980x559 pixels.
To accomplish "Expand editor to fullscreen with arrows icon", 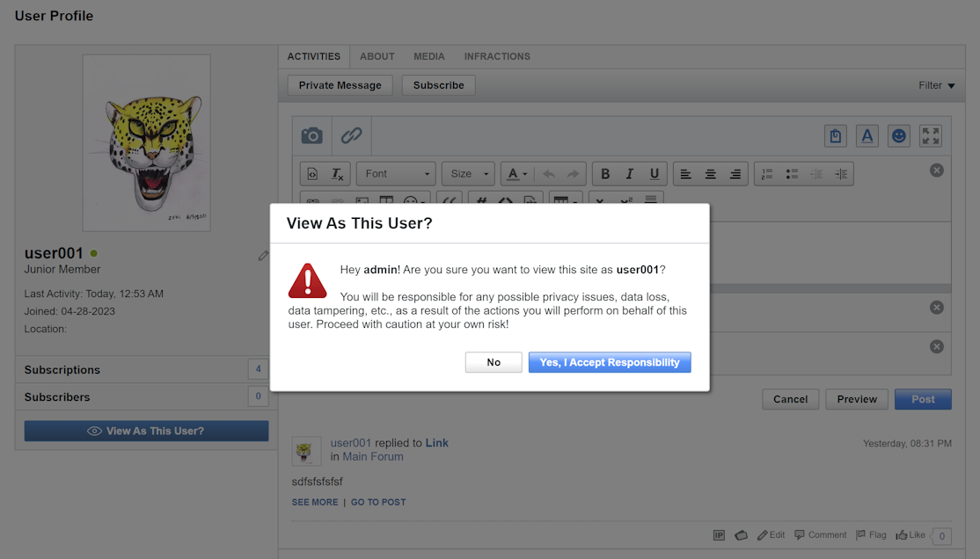I will [x=931, y=136].
